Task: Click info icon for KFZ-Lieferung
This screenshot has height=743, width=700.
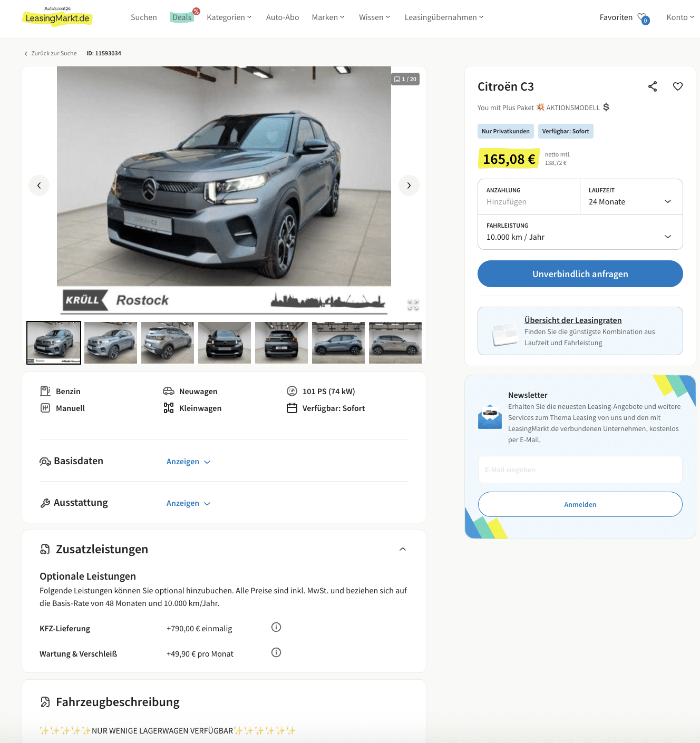Action: coord(276,627)
